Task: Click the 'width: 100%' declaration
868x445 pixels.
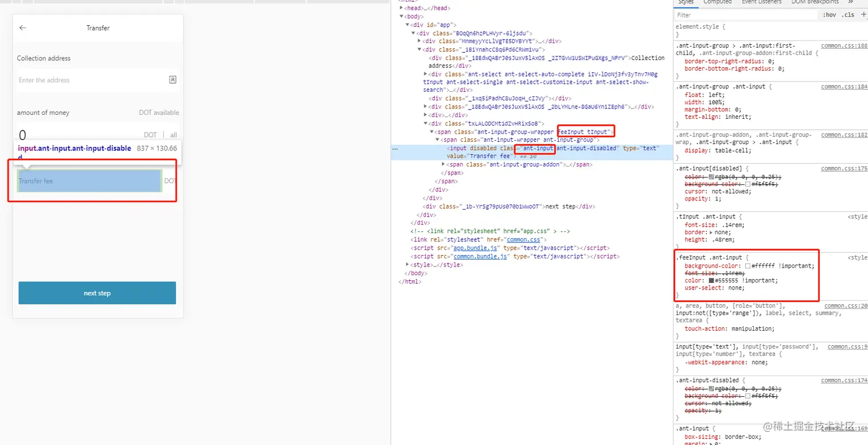Action: [x=705, y=102]
